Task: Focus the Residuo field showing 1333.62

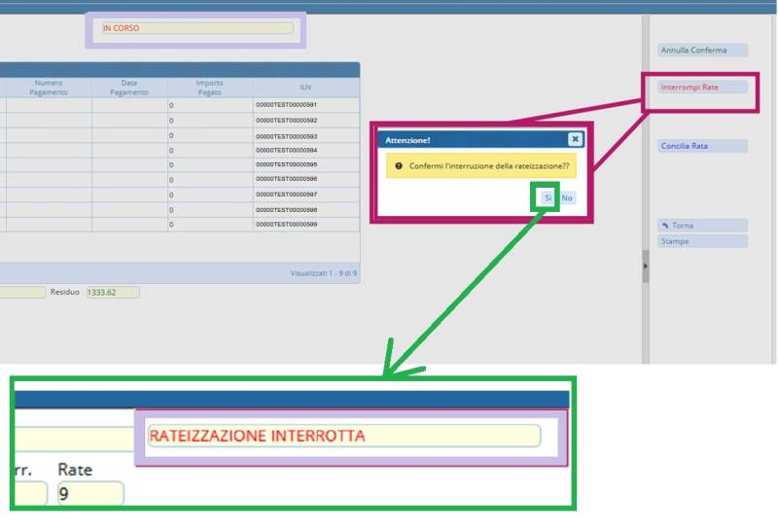Action: (112, 292)
